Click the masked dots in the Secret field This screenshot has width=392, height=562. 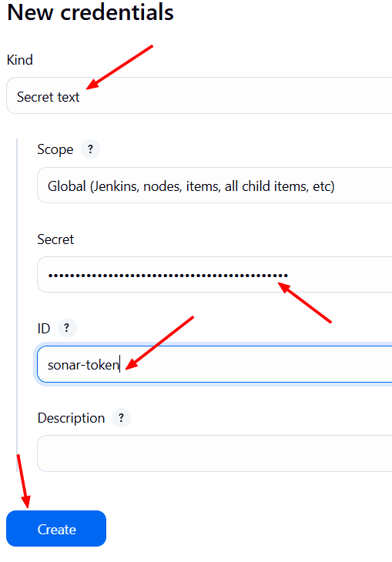click(x=168, y=276)
